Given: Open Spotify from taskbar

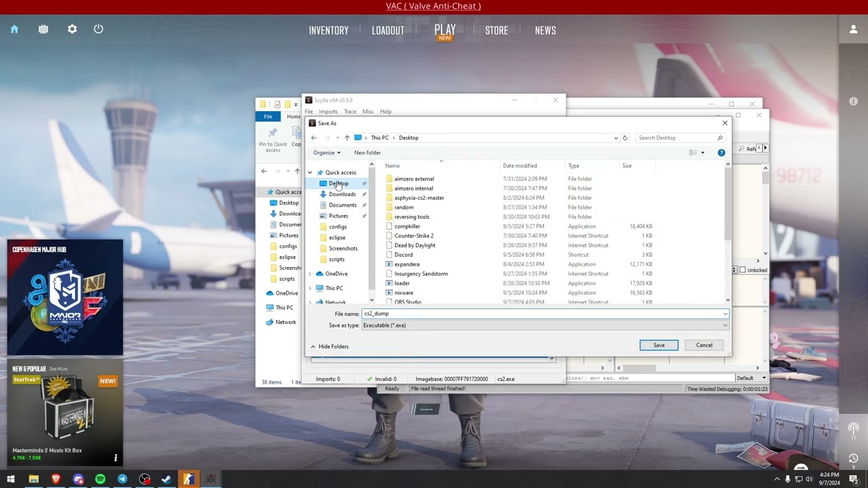Looking at the screenshot, I should 100,479.
